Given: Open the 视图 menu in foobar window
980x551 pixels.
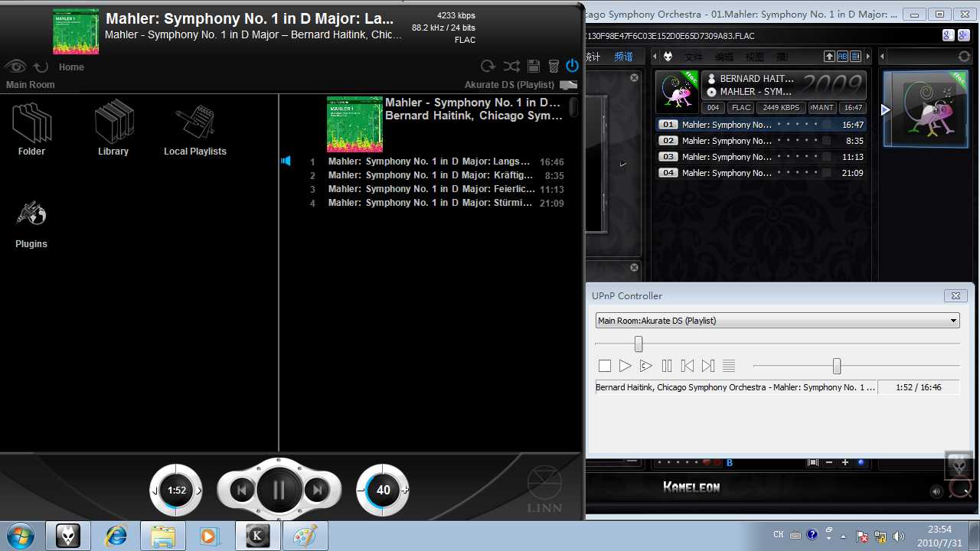Looking at the screenshot, I should (754, 57).
